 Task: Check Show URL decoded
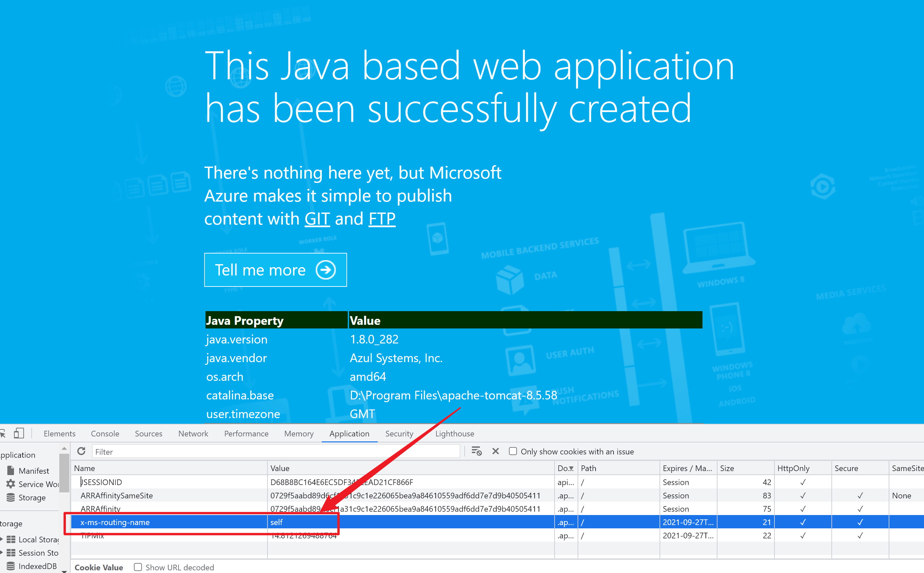click(138, 567)
